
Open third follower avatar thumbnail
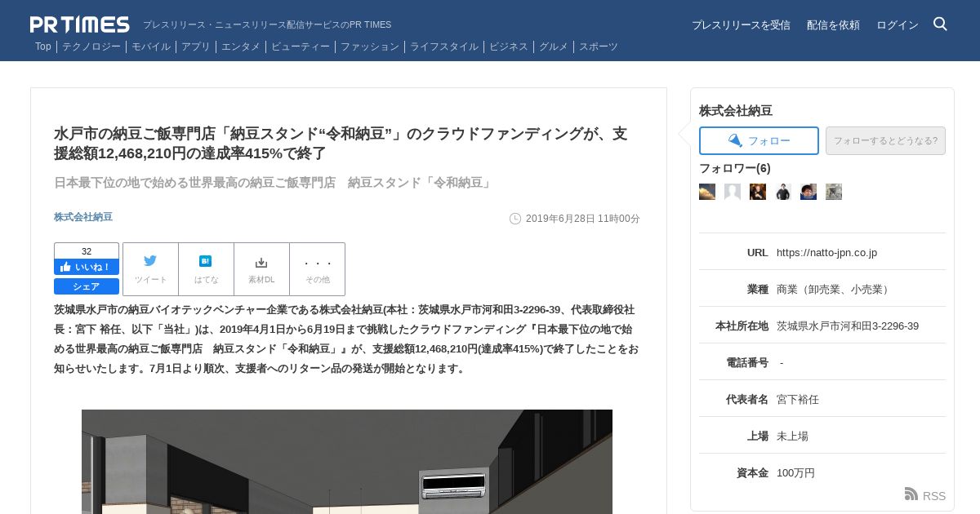pos(758,192)
